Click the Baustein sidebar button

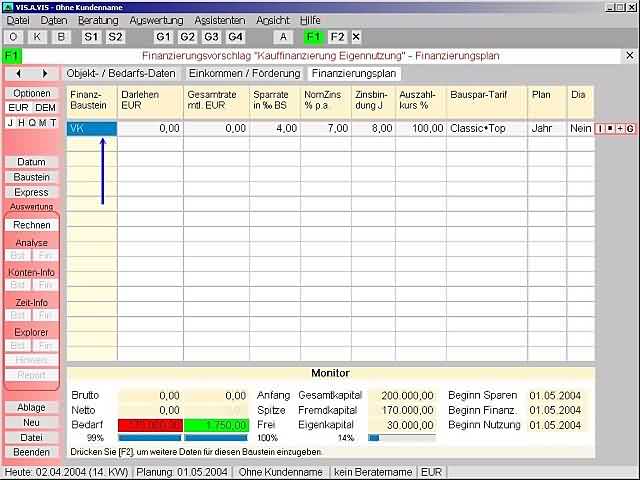[32, 177]
